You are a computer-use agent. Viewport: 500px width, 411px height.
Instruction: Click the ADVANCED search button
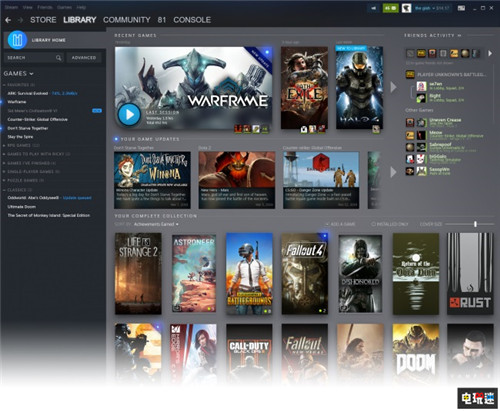point(84,58)
